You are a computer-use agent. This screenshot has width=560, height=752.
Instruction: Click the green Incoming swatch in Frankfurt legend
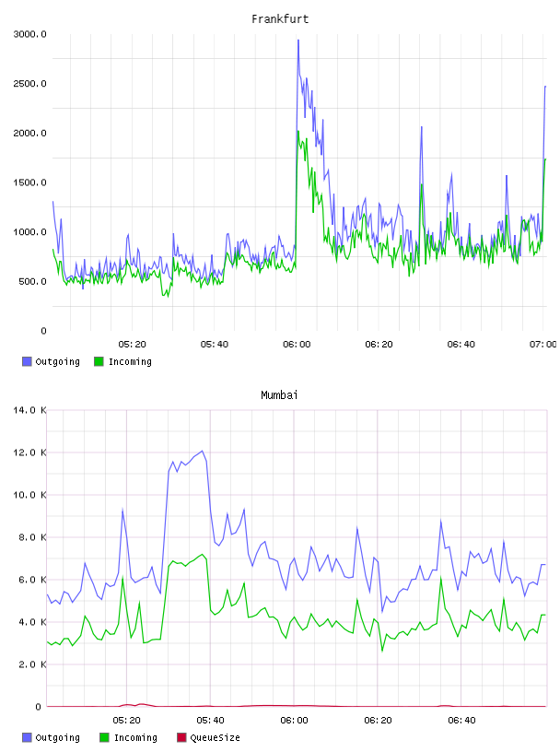(99, 361)
